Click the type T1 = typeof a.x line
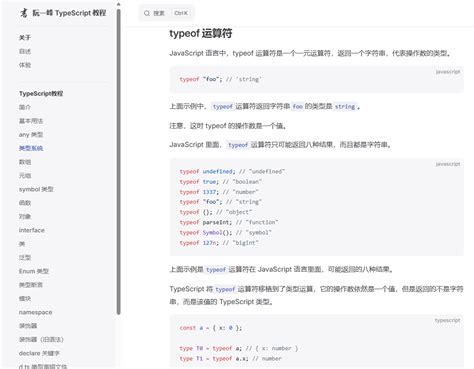The image size is (474, 369). point(231,359)
